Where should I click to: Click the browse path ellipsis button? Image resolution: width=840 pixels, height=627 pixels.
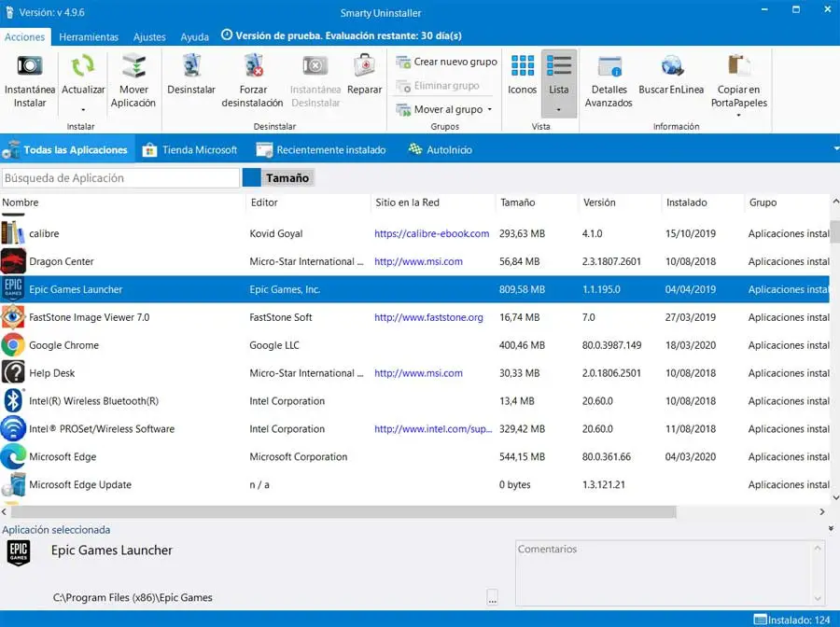[x=492, y=597]
